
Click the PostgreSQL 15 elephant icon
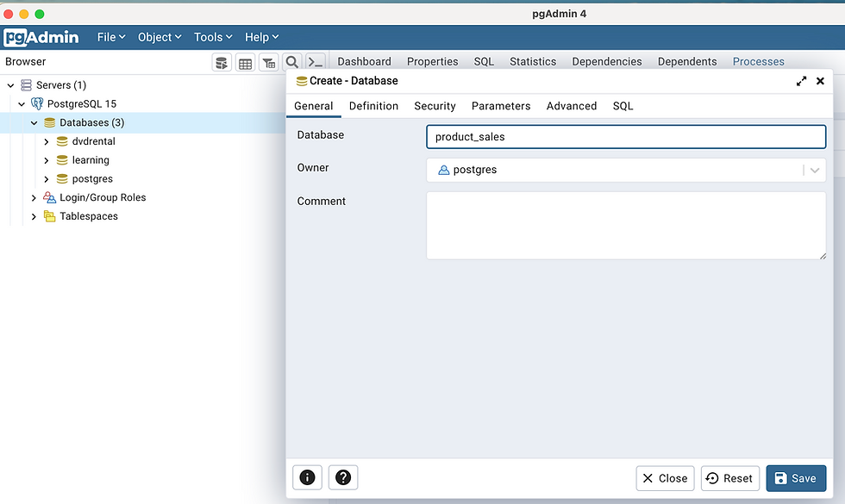pyautogui.click(x=37, y=103)
